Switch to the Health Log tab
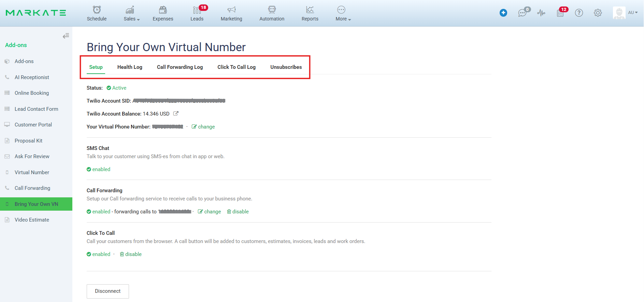Image resolution: width=644 pixels, height=302 pixels. 130,67
